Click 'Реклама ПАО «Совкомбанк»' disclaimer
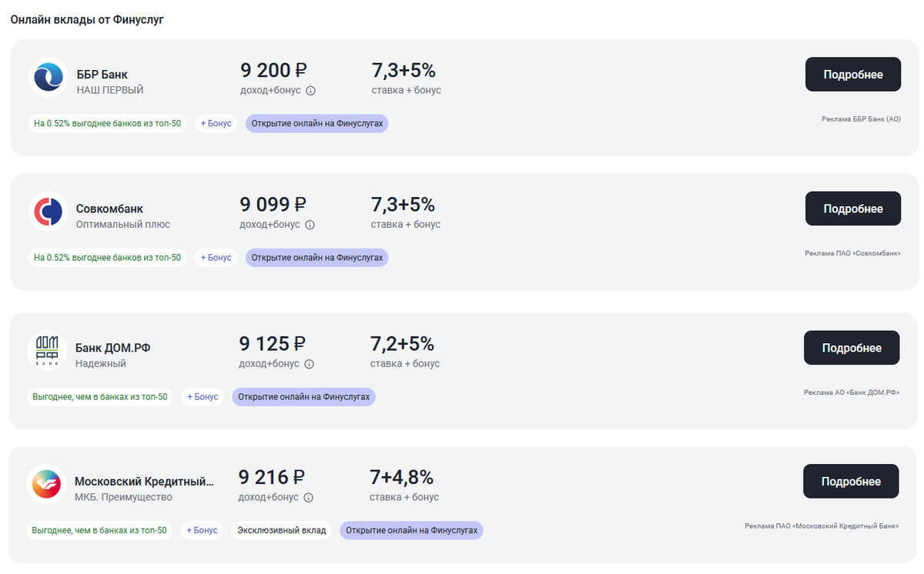Image resolution: width=924 pixels, height=574 pixels. tap(853, 253)
